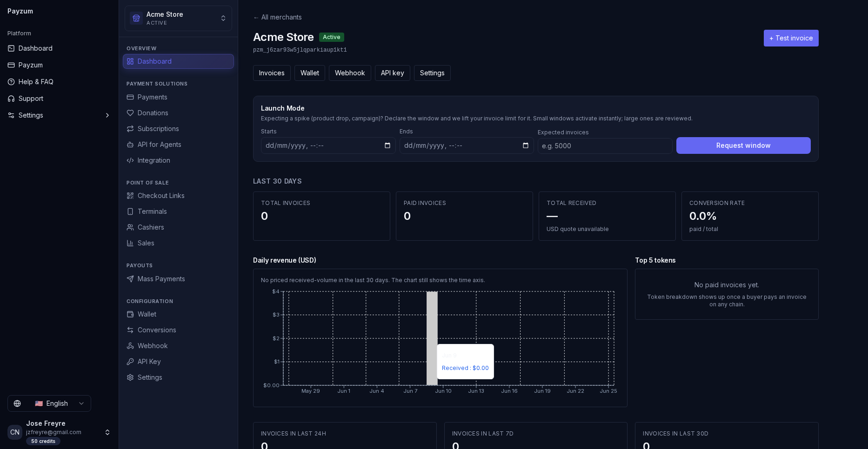Screen dimensions: 868x449
Task: Open the API key tab
Action: [393, 73]
